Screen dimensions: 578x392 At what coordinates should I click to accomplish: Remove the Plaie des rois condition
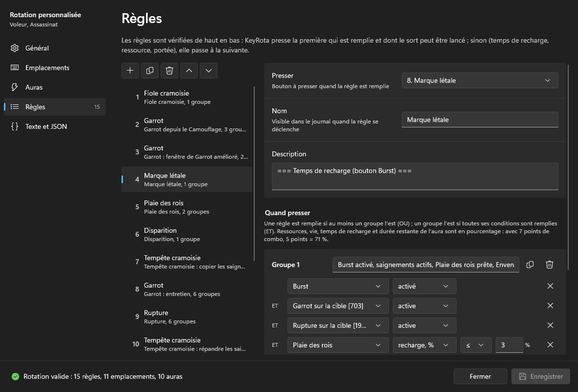coord(551,345)
